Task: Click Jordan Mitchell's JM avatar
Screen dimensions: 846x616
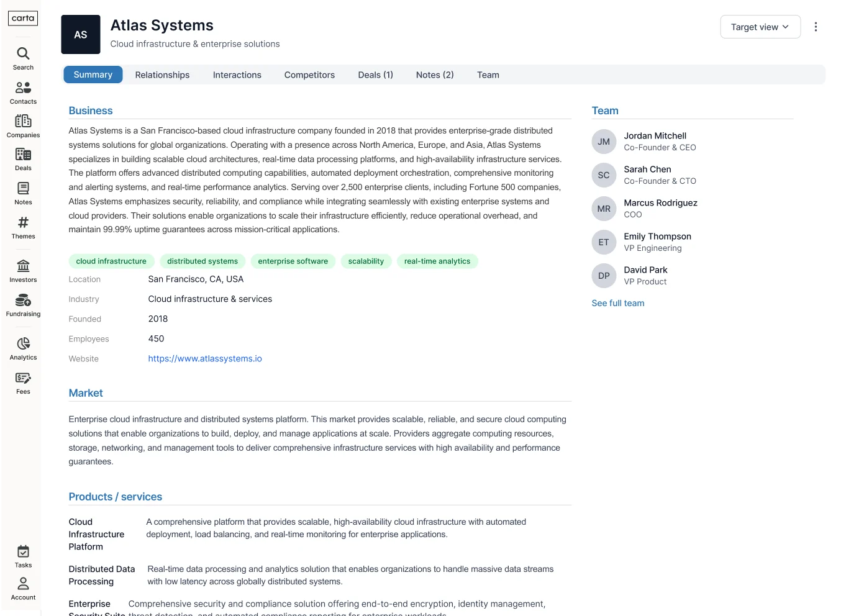Action: [x=604, y=142]
